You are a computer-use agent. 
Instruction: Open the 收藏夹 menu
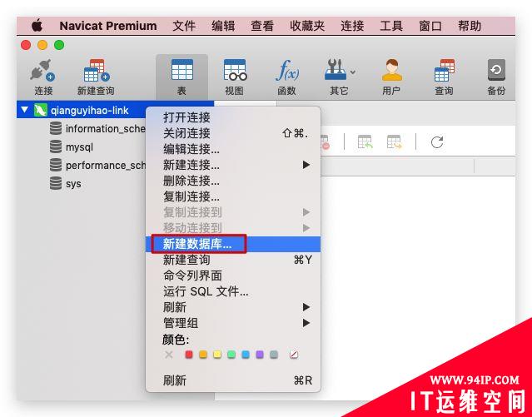tap(307, 26)
